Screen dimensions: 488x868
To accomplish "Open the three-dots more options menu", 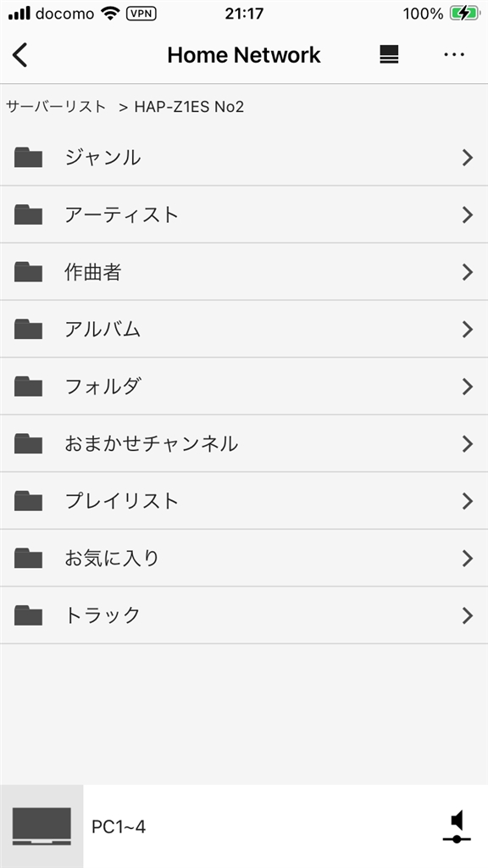I will click(x=454, y=55).
